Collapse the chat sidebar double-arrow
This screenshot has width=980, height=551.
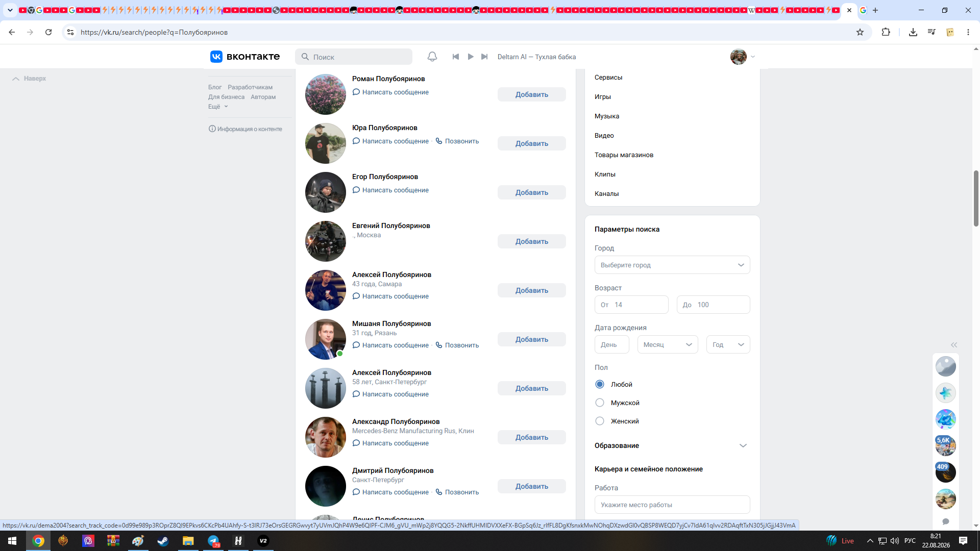coord(954,345)
